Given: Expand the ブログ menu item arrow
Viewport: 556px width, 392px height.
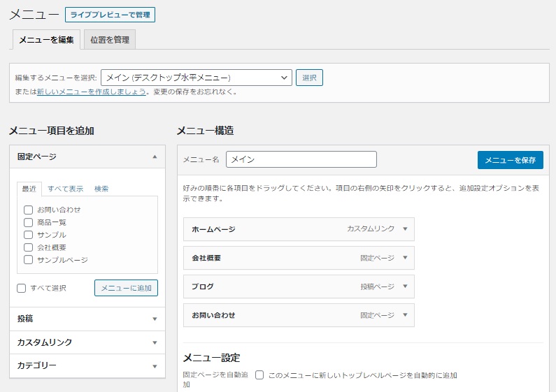Looking at the screenshot, I should 405,286.
